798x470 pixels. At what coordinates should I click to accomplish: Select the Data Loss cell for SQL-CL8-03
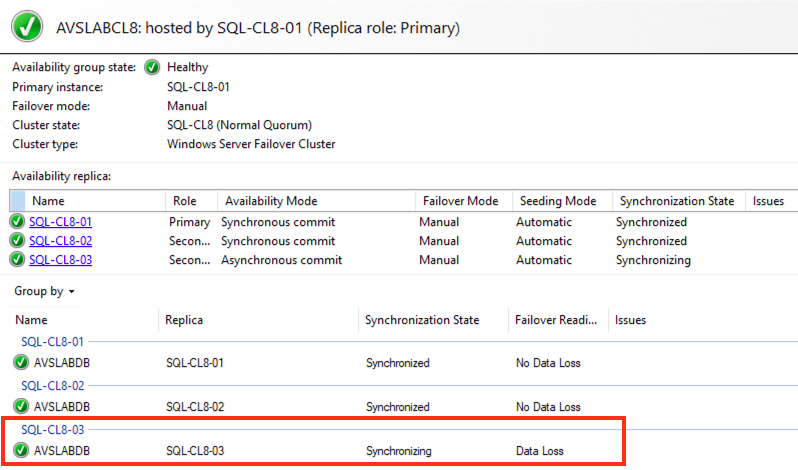click(540, 451)
